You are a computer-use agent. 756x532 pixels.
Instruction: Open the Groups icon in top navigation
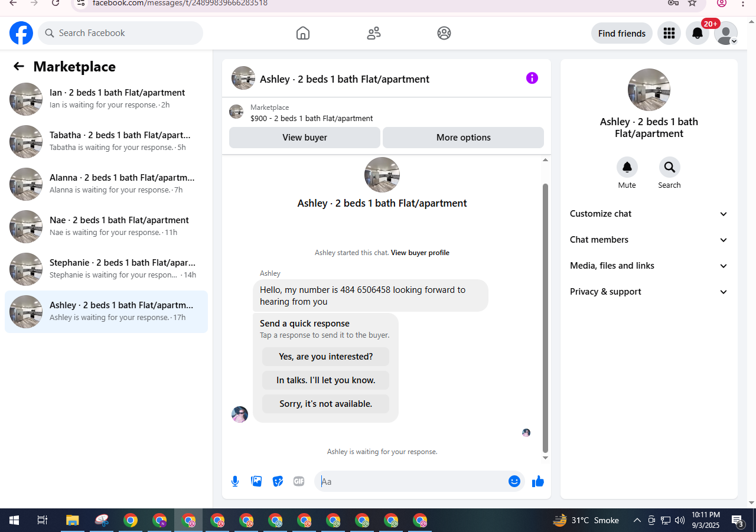444,33
